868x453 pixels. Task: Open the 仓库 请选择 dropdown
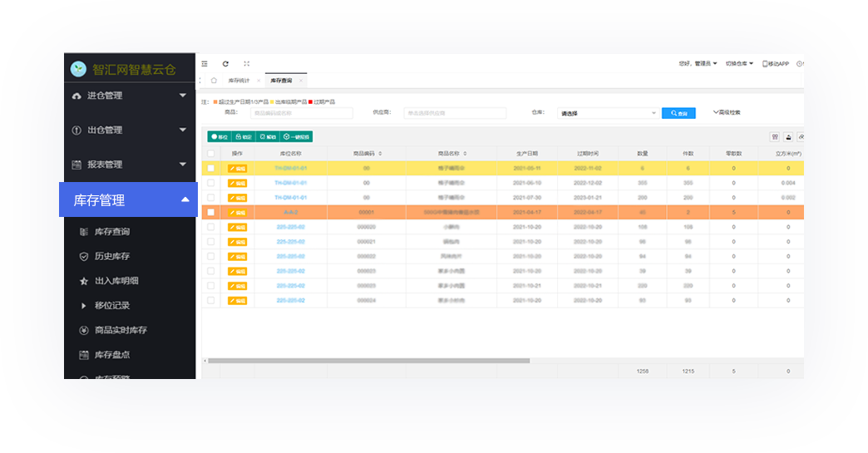tap(607, 113)
